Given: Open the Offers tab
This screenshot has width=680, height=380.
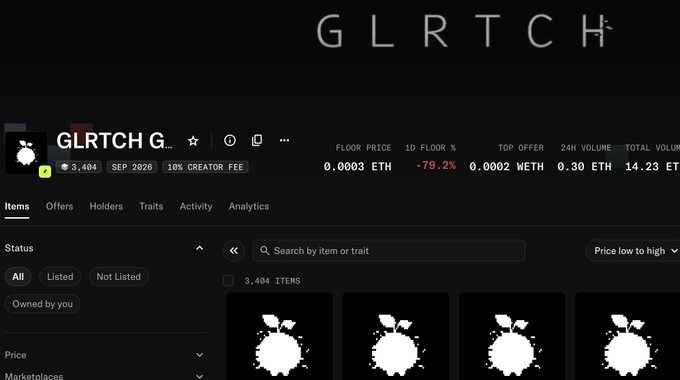Looking at the screenshot, I should click(59, 206).
